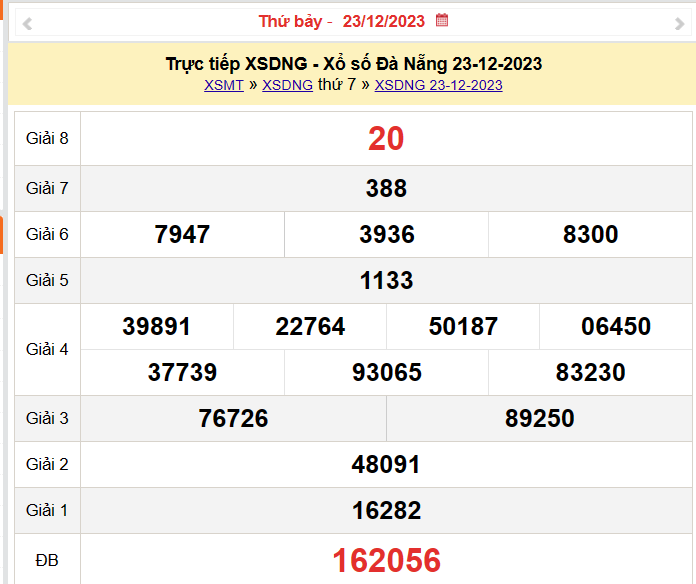The image size is (696, 584).
Task: Open the XSDNG 23-12-2023 link
Action: point(438,85)
